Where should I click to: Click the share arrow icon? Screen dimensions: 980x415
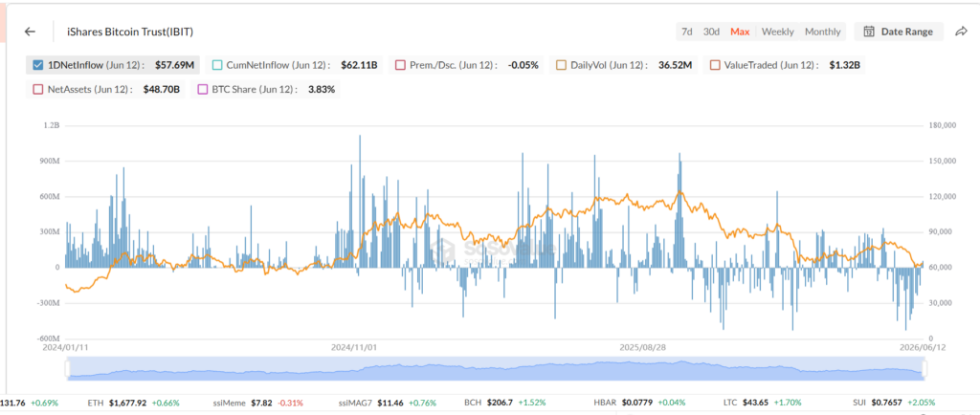pyautogui.click(x=961, y=32)
